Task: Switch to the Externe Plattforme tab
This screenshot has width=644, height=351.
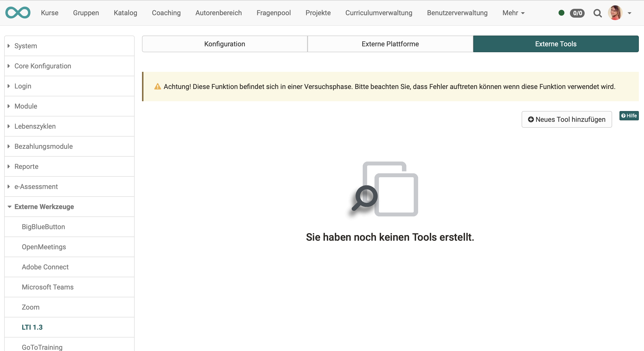Action: 390,44
